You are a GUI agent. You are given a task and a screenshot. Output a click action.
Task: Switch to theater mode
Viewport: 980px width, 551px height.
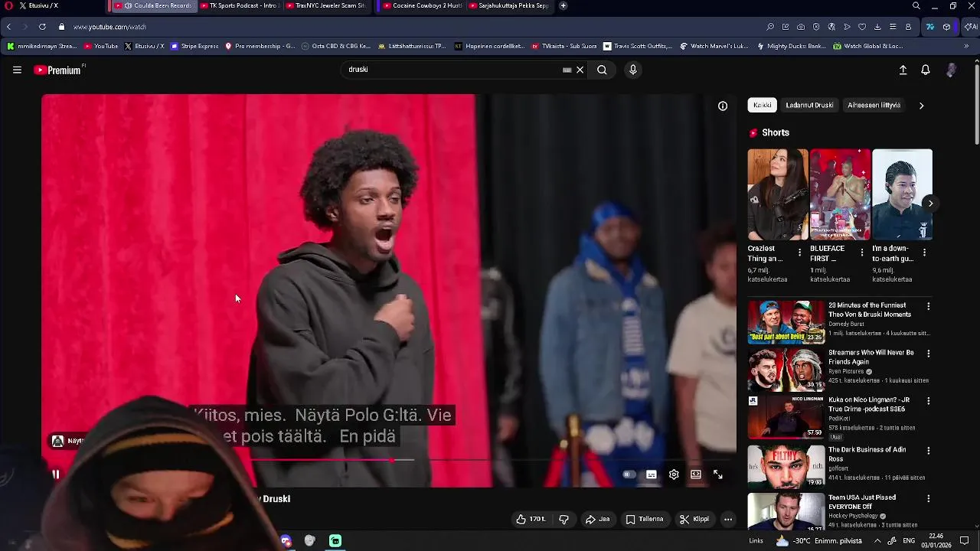(x=696, y=474)
